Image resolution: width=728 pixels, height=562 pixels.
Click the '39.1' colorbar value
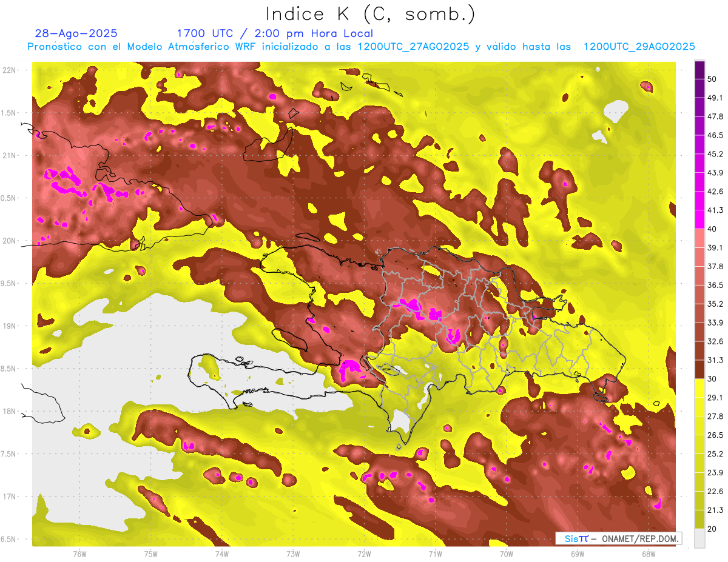[x=715, y=248]
